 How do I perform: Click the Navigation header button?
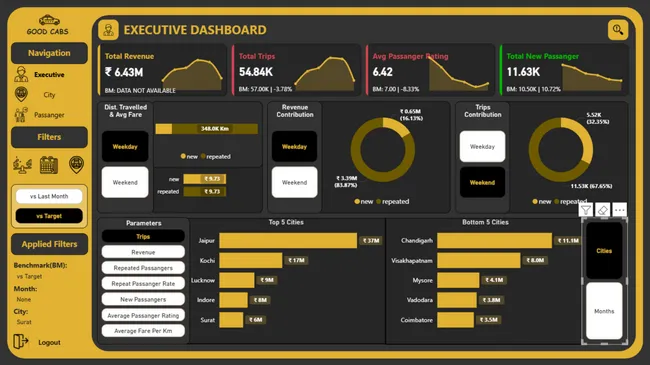click(x=49, y=53)
